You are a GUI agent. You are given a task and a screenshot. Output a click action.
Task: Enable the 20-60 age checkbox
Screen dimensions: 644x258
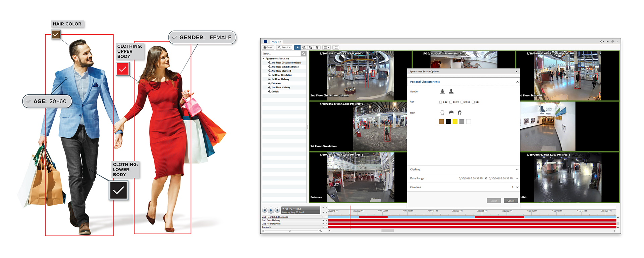pyautogui.click(x=462, y=102)
